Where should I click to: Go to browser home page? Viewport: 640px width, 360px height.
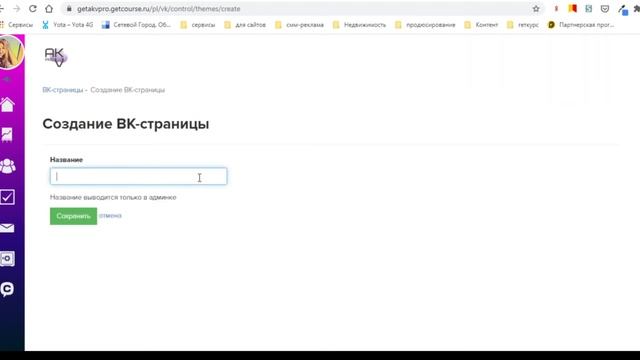click(49, 9)
